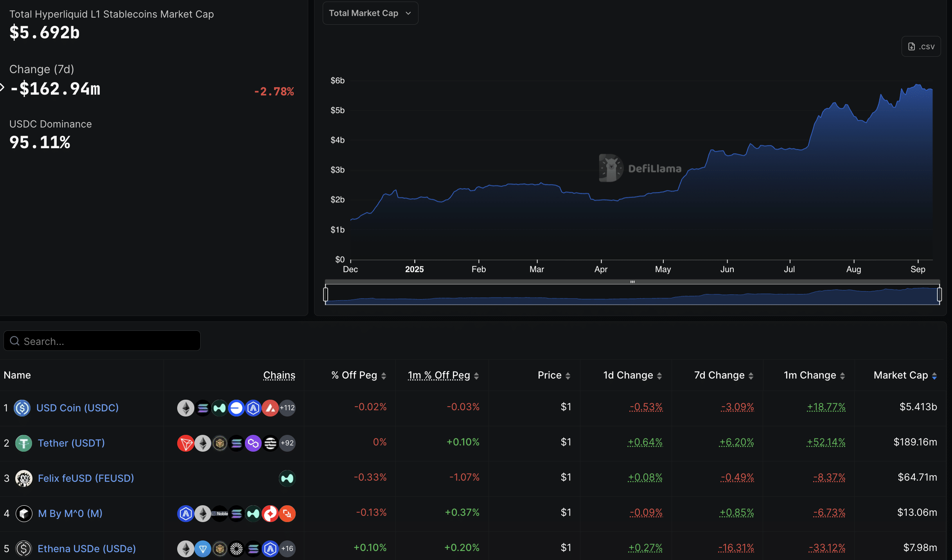This screenshot has height=560, width=952.
Task: Click the left handle of the timeline range slider
Action: 326,295
